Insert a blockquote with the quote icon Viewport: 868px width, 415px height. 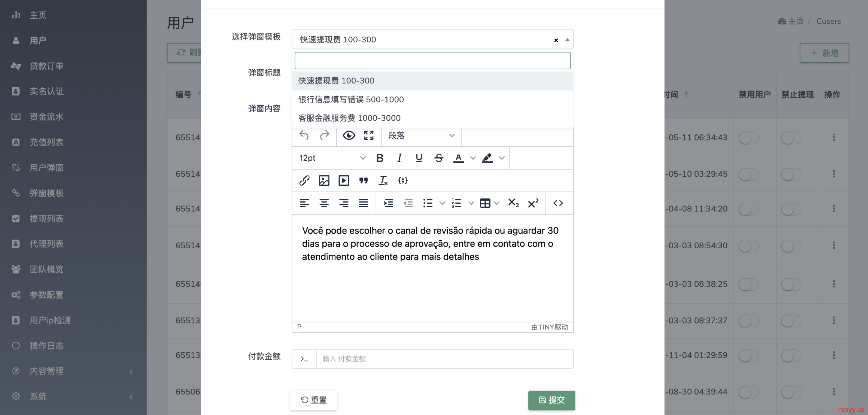[363, 180]
